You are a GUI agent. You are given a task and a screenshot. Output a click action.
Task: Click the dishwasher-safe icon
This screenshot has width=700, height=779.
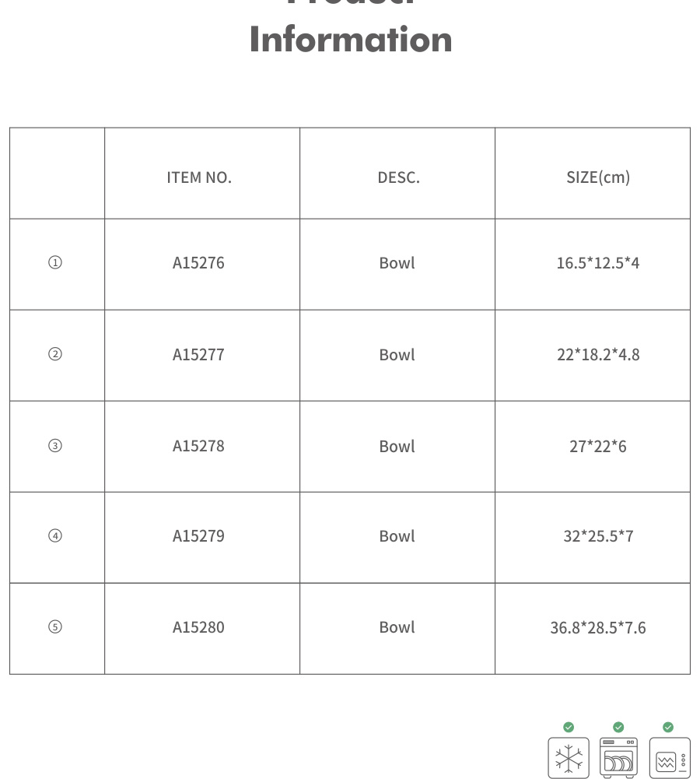coord(618,758)
